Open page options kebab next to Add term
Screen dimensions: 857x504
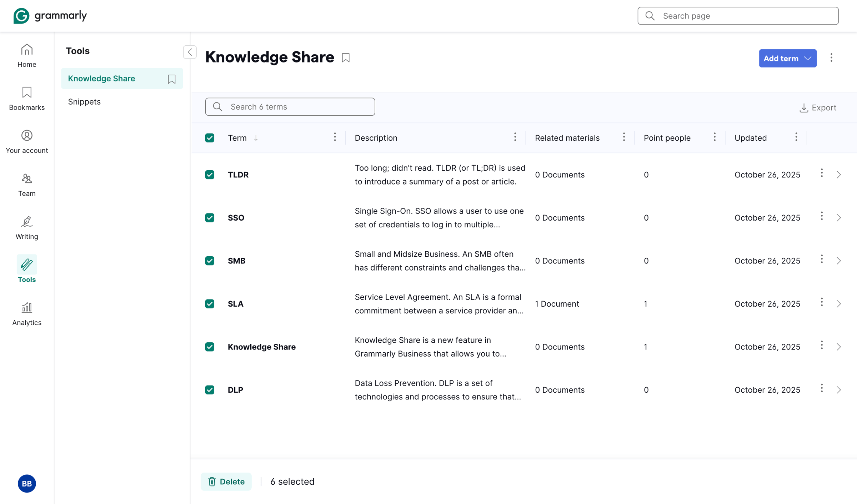click(x=831, y=58)
